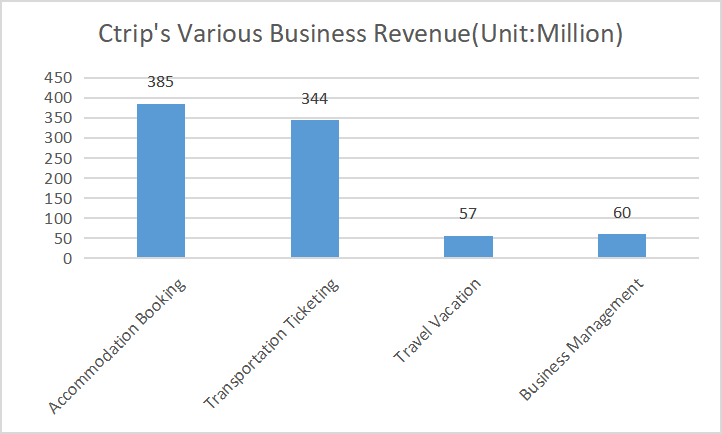This screenshot has height=434, width=722.
Task: Click the y-axis value 50
Action: [63, 238]
